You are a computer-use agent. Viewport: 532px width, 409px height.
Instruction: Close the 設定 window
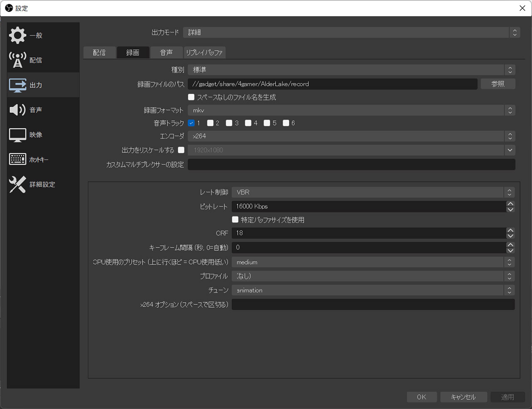coord(522,8)
